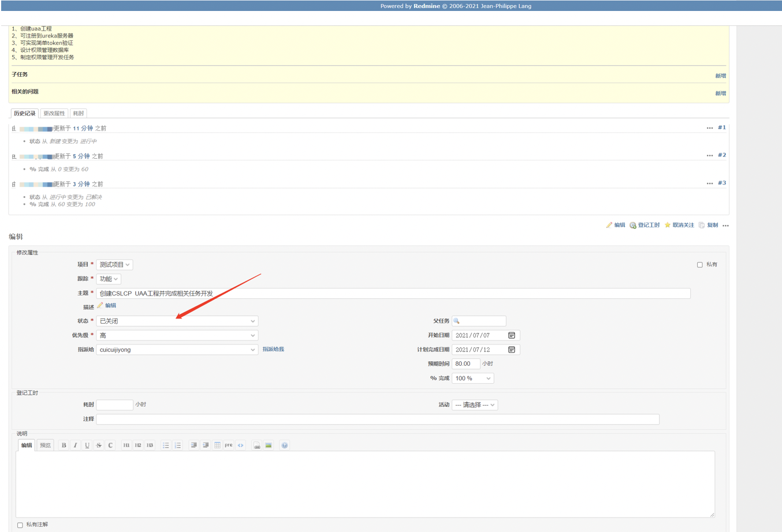The height and width of the screenshot is (532, 782).
Task: Open actions menu for note #2
Action: [x=710, y=156]
